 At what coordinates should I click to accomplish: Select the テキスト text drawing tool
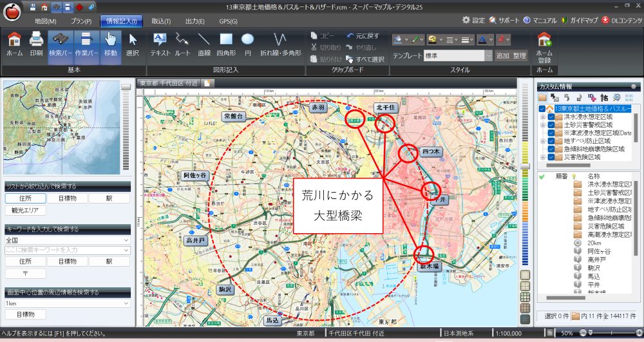coord(160,44)
